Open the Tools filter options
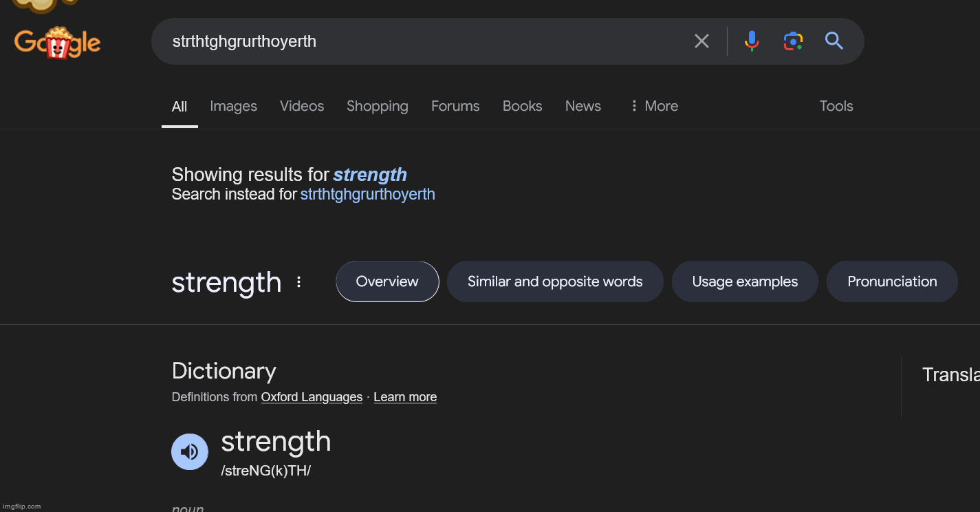The image size is (980, 512). pos(836,106)
